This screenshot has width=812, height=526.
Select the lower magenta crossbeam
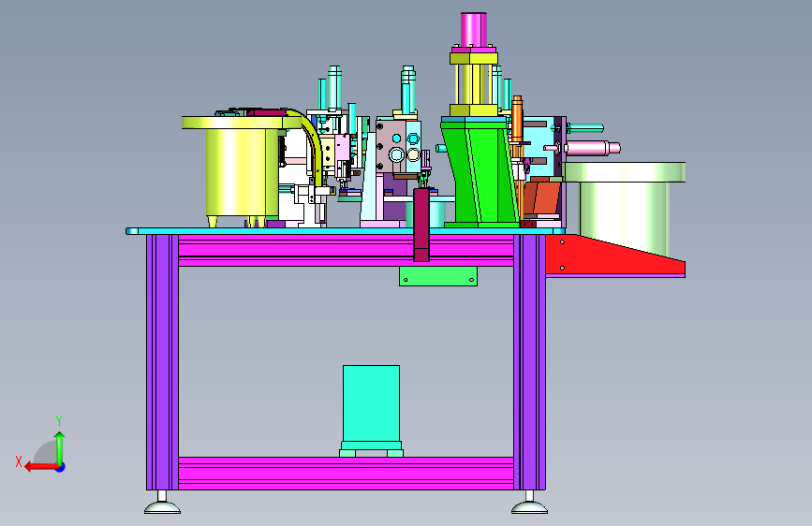[346, 474]
